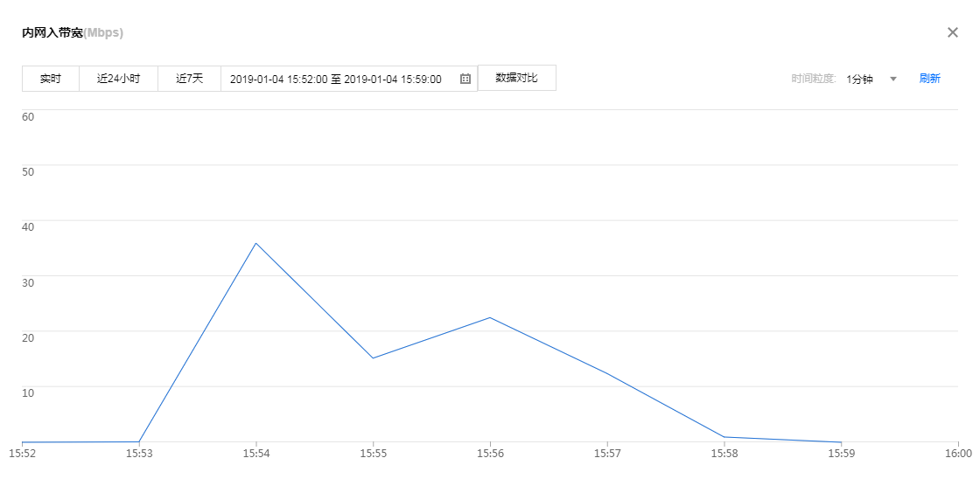Image resolution: width=980 pixels, height=479 pixels.
Task: Pick the chart point at 15:57
Action: [607, 374]
